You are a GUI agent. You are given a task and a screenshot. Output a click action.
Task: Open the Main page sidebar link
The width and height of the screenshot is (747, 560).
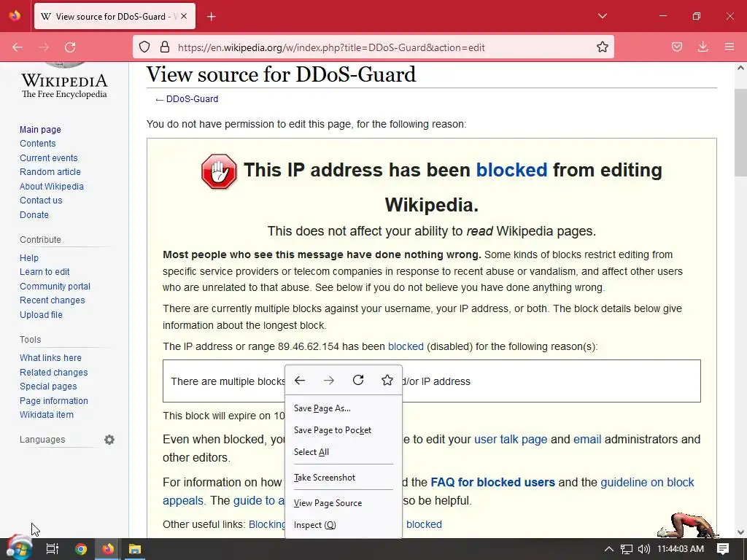[x=40, y=130]
